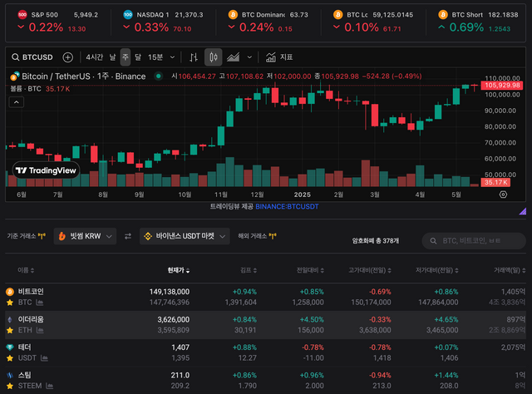Click the crypto search input field
Screen dimensions: 532x394
pos(474,240)
